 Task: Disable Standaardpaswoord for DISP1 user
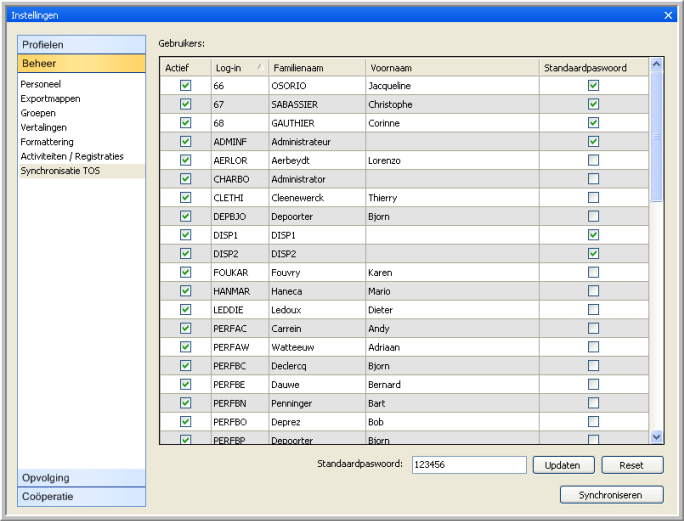pos(593,235)
